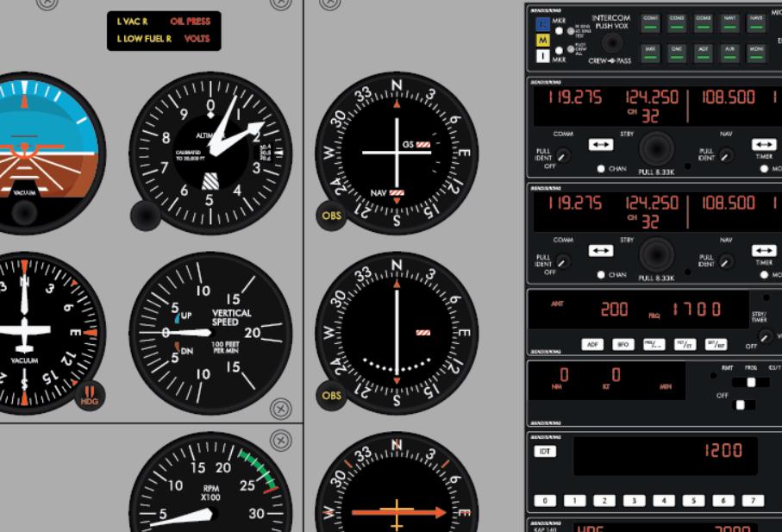
Task: Select the FLT/ET mode key
Action: click(x=685, y=344)
